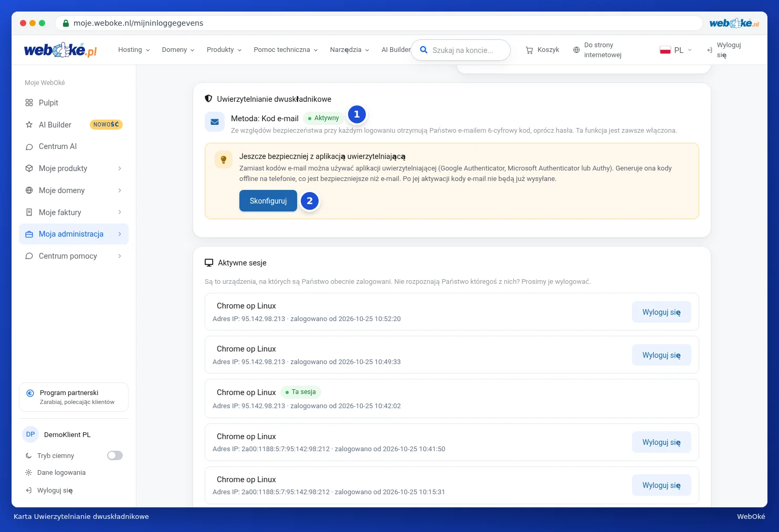The image size is (779, 532).
Task: Expand the Produkty menu
Action: click(x=224, y=50)
